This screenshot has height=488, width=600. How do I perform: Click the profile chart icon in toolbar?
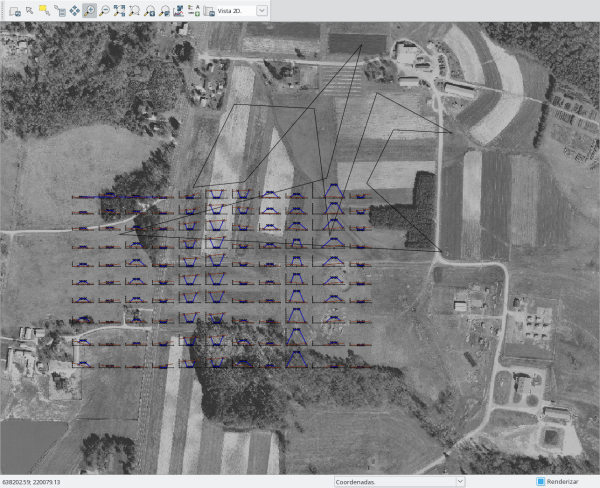point(178,10)
